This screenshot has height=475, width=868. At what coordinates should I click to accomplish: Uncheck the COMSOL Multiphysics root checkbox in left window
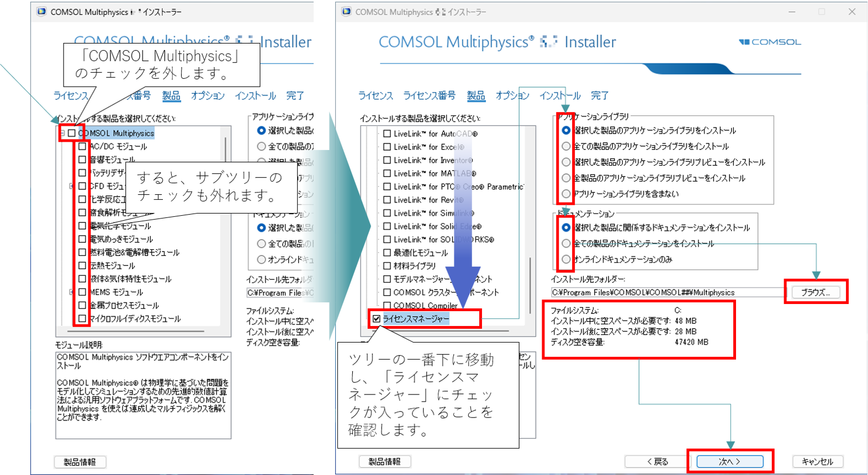(72, 134)
